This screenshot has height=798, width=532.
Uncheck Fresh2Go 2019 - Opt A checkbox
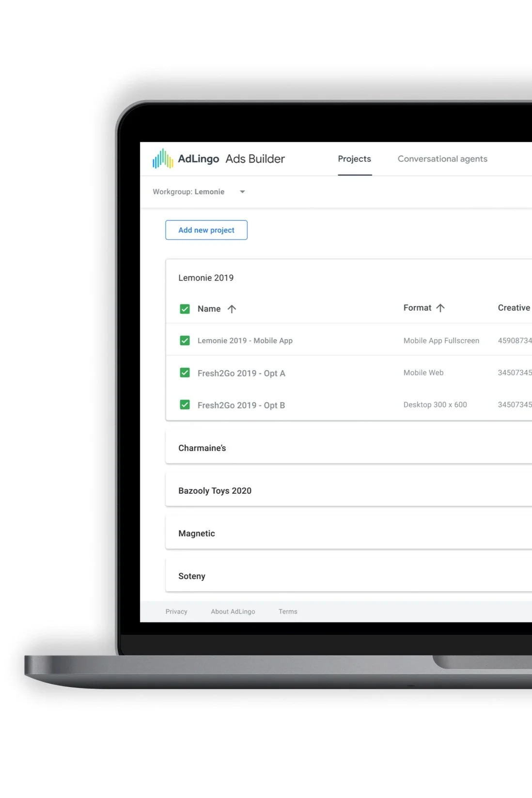click(x=185, y=373)
